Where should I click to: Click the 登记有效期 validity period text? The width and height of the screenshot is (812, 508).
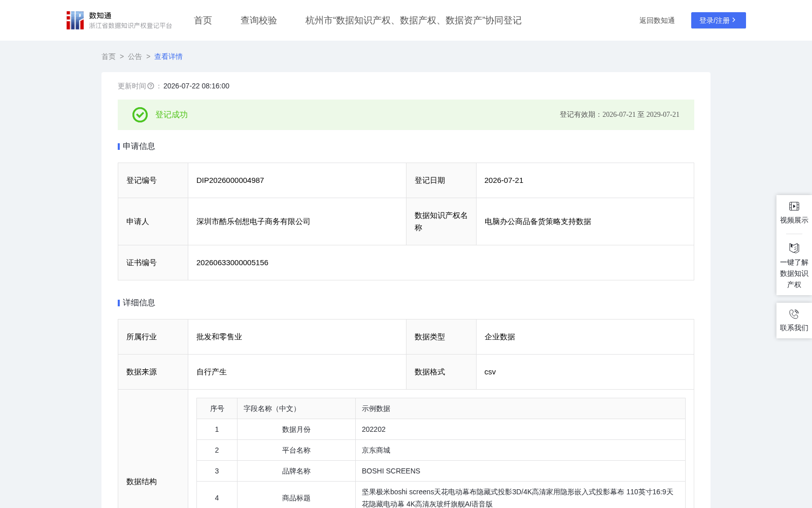(619, 115)
